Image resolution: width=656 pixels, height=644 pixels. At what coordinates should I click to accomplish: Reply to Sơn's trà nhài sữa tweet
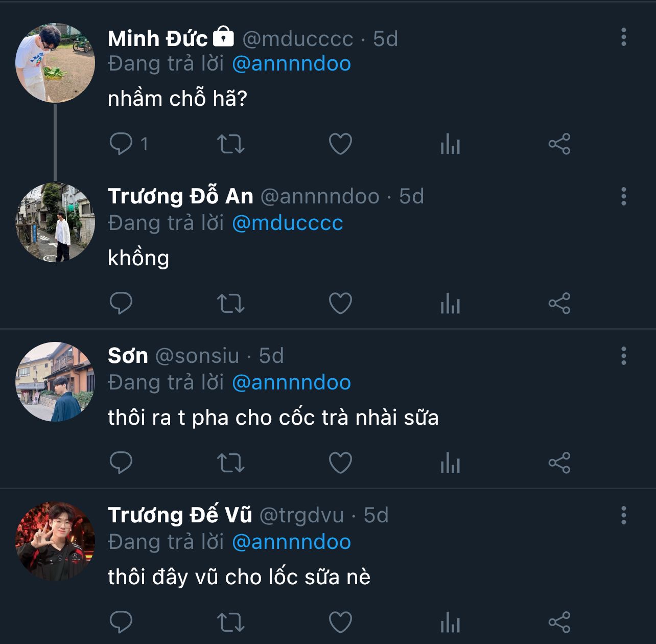point(121,463)
